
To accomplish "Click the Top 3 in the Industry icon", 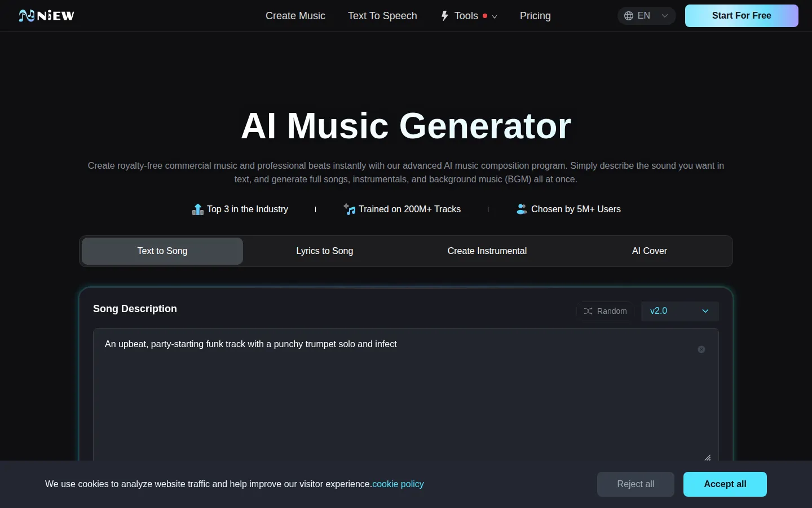I will [x=197, y=209].
